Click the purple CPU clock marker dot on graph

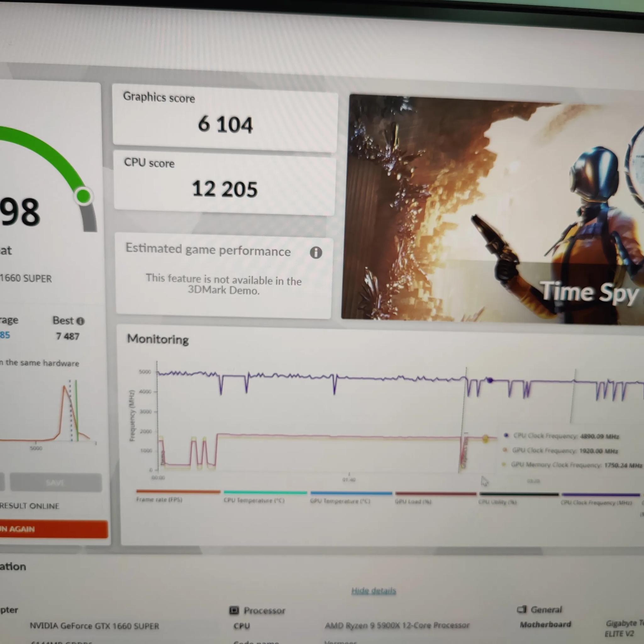coord(490,380)
